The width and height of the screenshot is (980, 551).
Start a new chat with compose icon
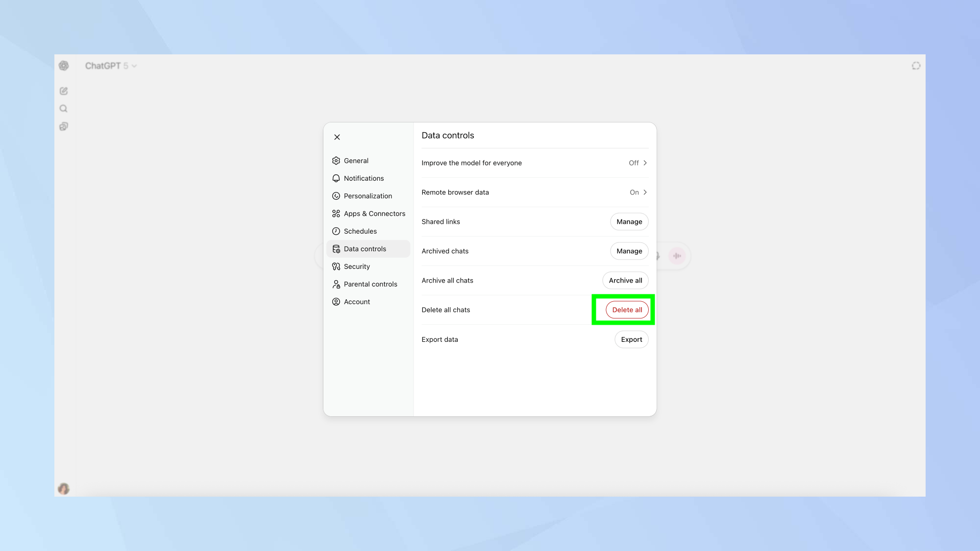point(64,91)
